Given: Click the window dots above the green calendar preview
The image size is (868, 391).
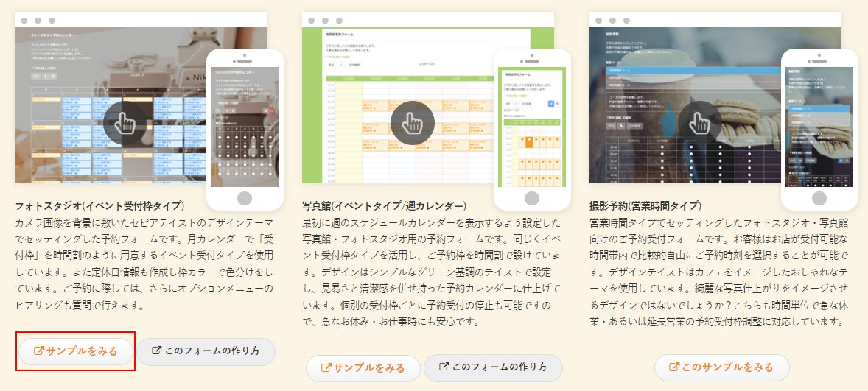Looking at the screenshot, I should [x=323, y=21].
